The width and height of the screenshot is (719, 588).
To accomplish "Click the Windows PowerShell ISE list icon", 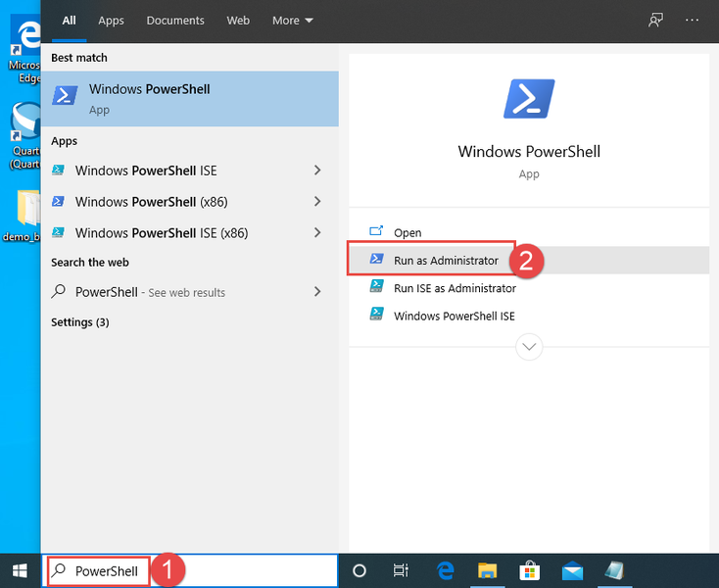I will [58, 171].
